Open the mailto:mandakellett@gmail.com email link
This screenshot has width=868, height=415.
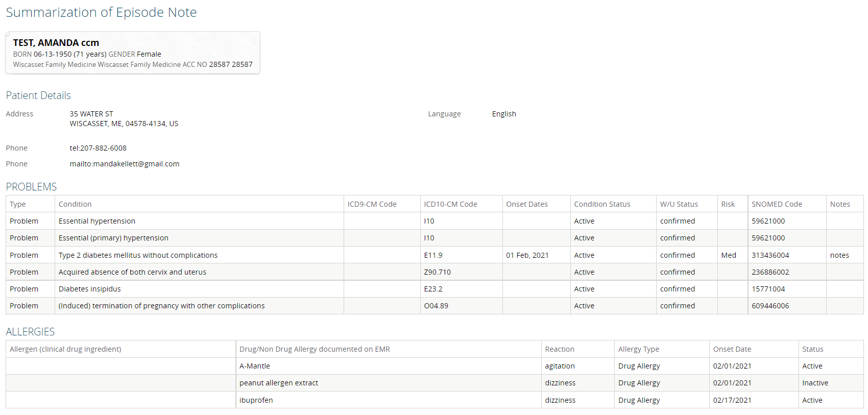(x=124, y=164)
